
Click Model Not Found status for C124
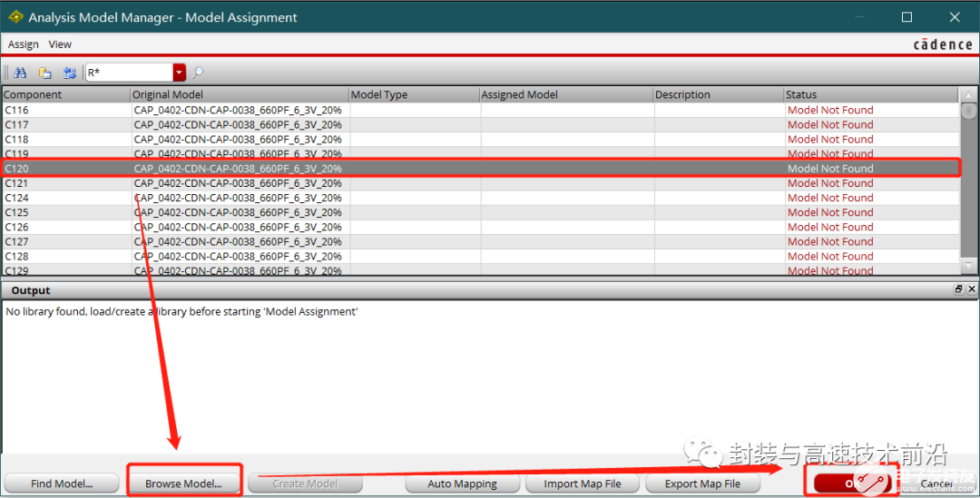tap(830, 198)
